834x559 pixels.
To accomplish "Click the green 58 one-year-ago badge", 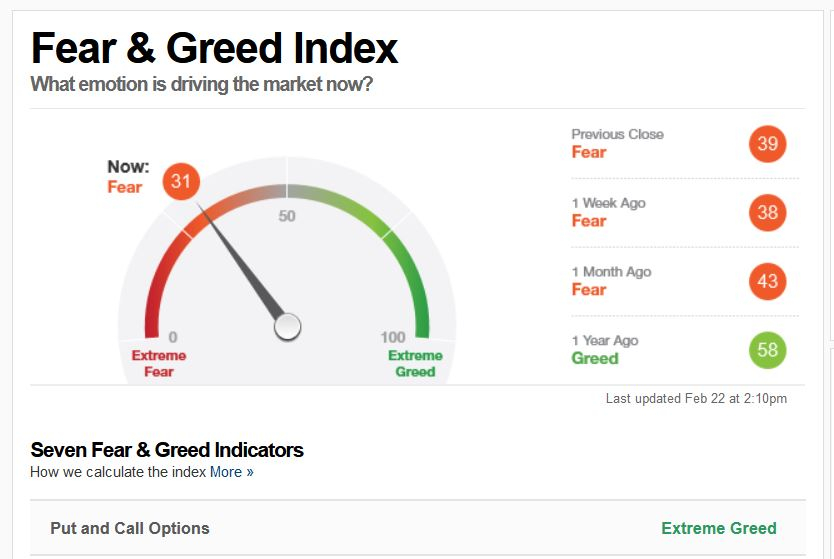I will point(768,350).
